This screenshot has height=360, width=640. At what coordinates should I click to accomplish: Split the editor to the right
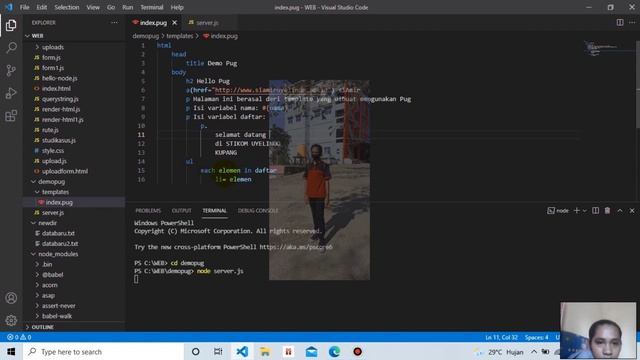tap(620, 22)
